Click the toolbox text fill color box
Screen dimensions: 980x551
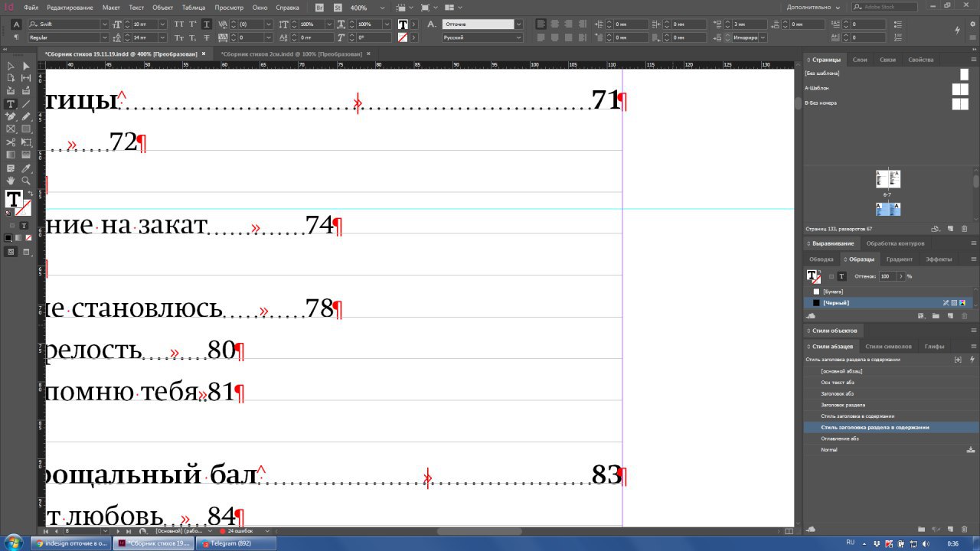pyautogui.click(x=13, y=200)
